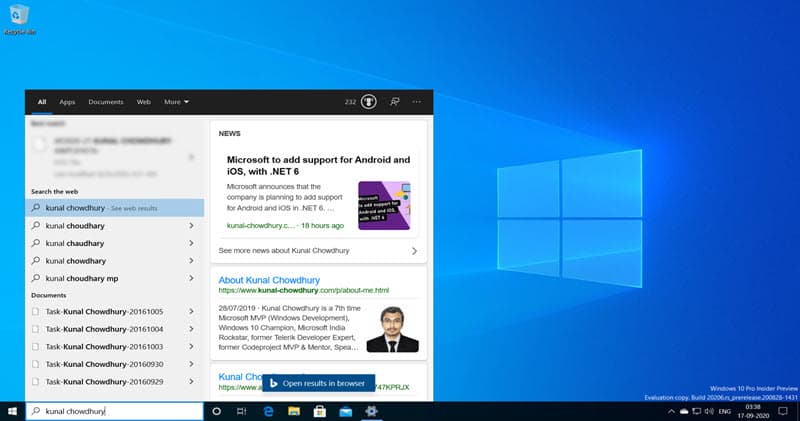Open the three-dots options menu in search panel
This screenshot has height=421, width=800.
point(417,102)
